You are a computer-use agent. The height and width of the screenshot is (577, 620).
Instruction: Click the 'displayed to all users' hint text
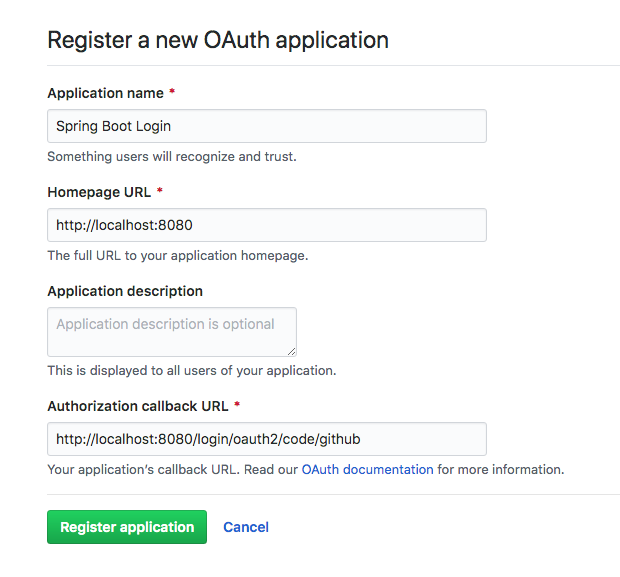[191, 370]
